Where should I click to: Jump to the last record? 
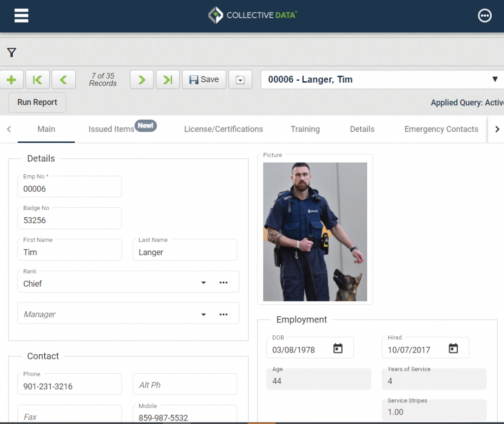[167, 80]
